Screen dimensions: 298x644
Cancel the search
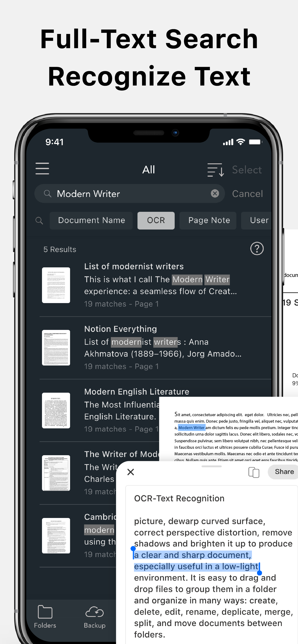(247, 194)
